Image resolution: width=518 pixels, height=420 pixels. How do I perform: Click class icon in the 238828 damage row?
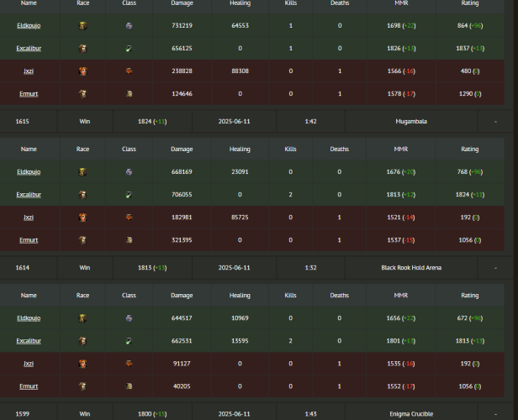pyautogui.click(x=129, y=71)
